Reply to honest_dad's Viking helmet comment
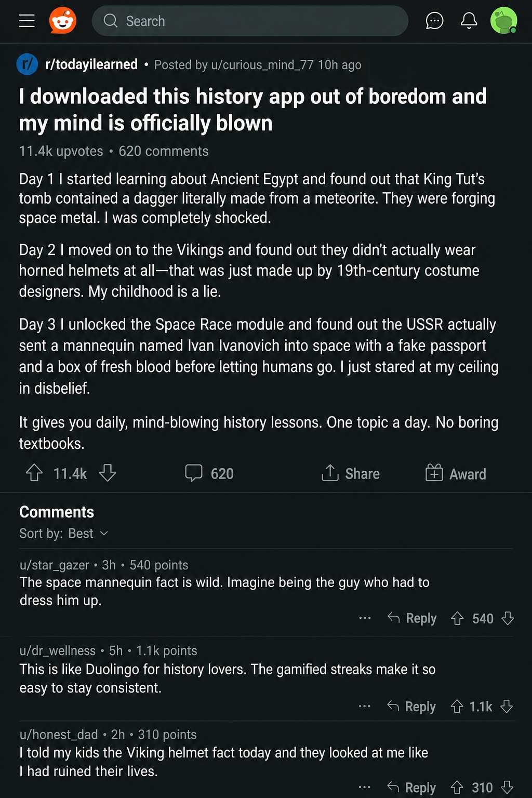532x798 pixels. 411,788
